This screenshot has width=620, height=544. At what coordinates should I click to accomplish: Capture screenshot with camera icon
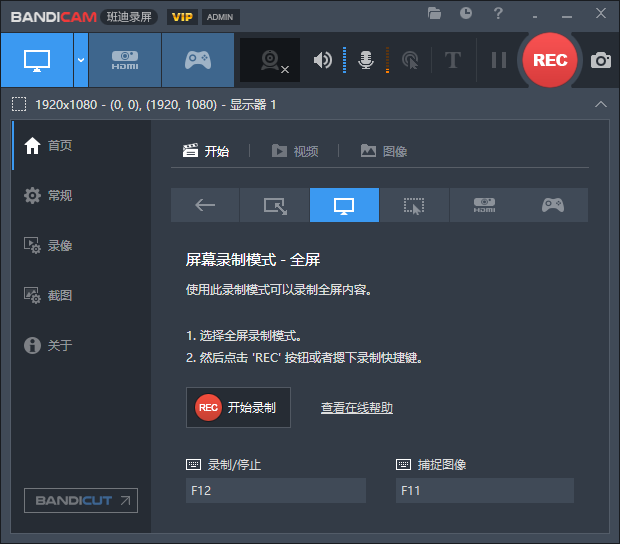pyautogui.click(x=601, y=60)
